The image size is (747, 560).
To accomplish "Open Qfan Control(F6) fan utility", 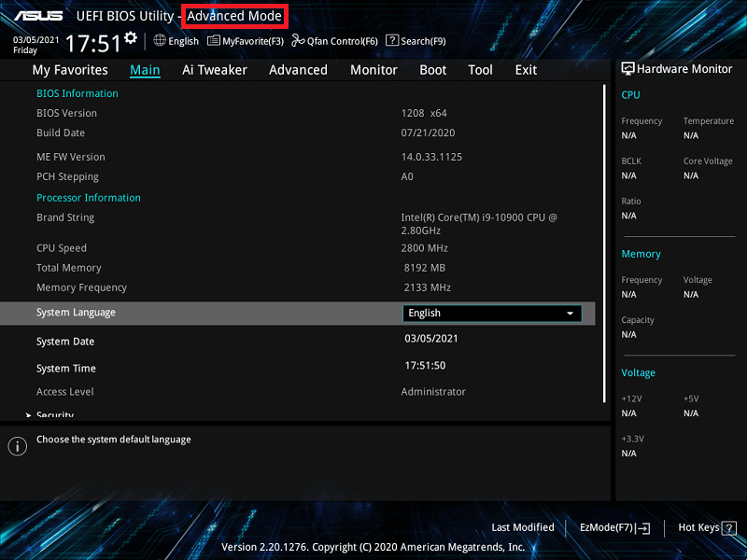I will coord(334,41).
